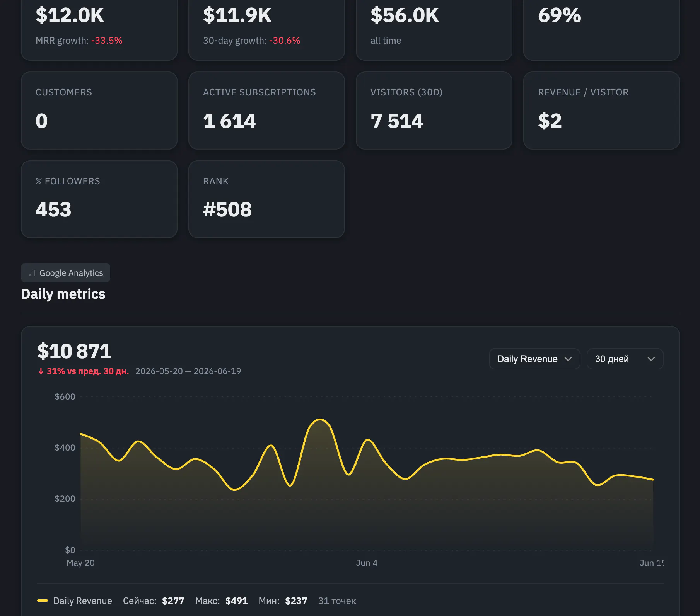Viewport: 700px width, 616px height.
Task: Click the $600 y-axis label
Action: [65, 397]
